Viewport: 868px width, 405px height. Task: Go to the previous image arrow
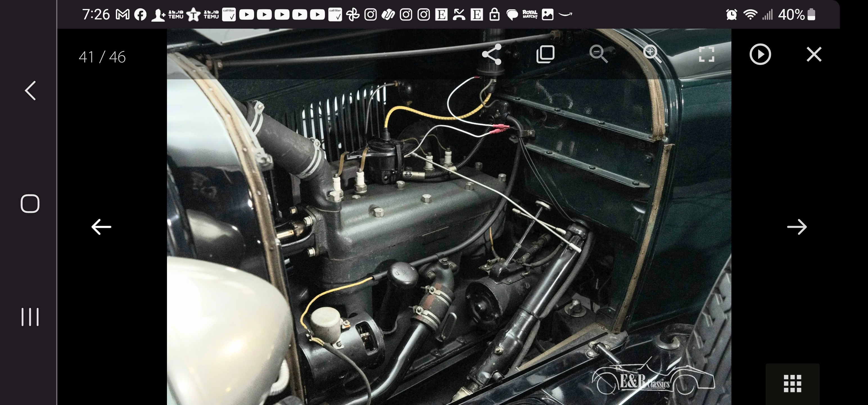[101, 227]
